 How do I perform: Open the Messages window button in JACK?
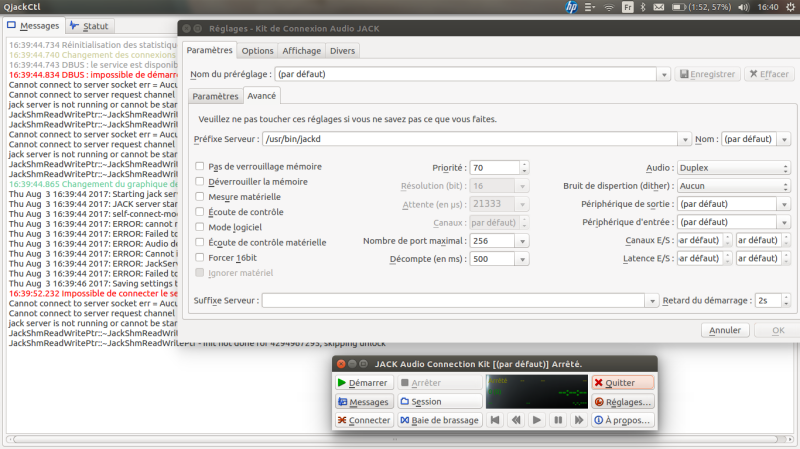[364, 402]
